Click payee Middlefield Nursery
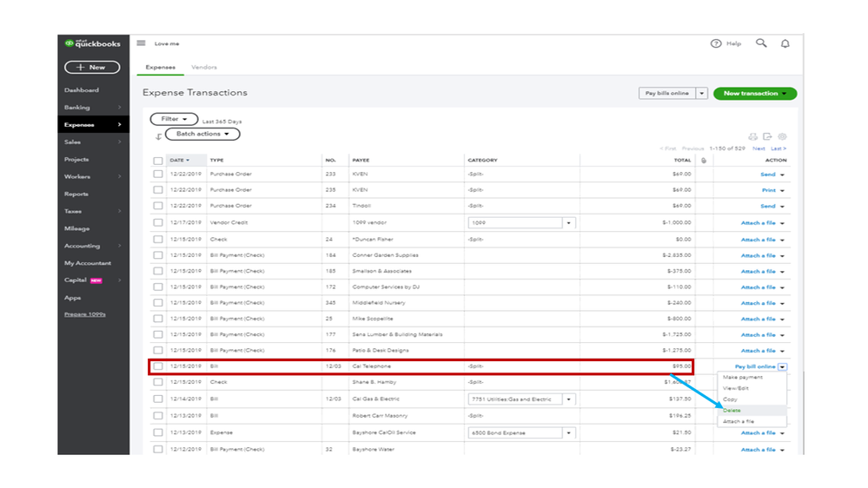 pos(379,303)
